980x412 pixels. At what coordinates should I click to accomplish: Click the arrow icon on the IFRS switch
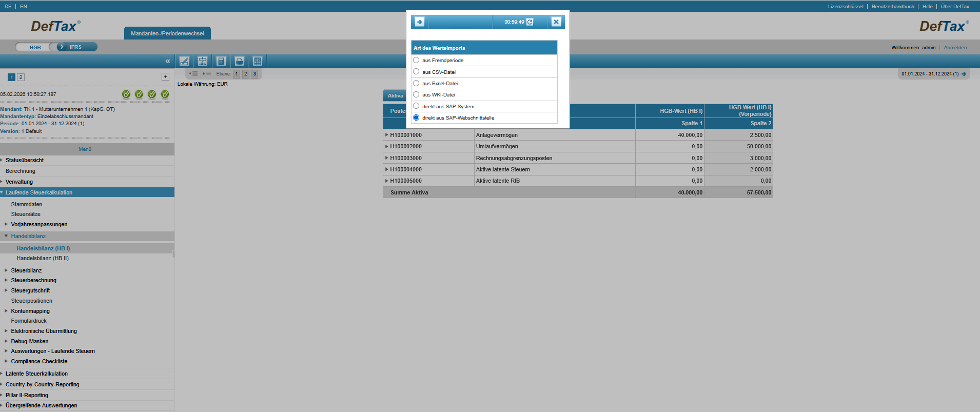point(62,47)
